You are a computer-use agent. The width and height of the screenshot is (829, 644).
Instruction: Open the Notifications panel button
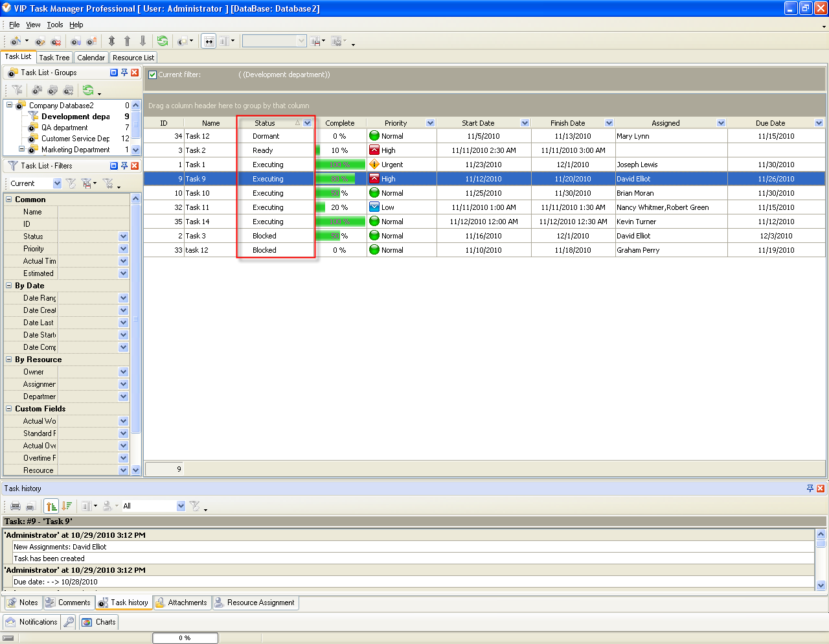(31, 622)
